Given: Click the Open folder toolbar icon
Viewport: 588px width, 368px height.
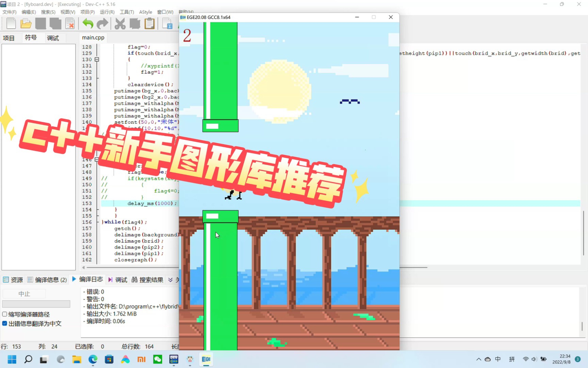Looking at the screenshot, I should (x=26, y=24).
